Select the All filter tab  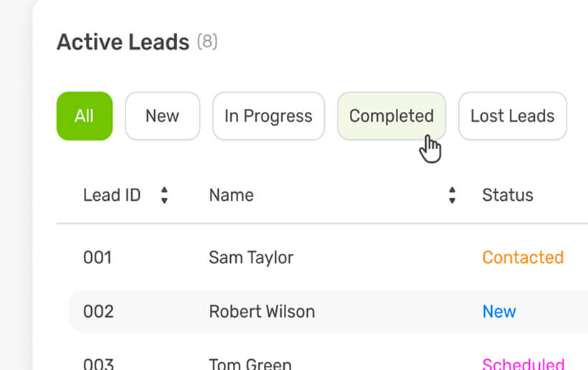tap(85, 116)
